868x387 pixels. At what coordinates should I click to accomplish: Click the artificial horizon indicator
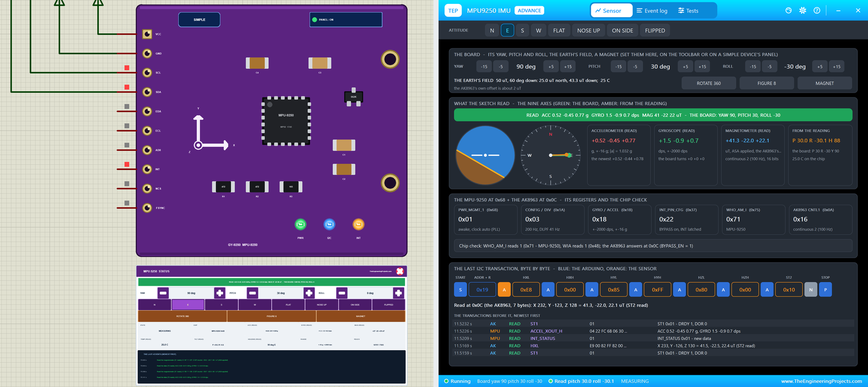[485, 155]
